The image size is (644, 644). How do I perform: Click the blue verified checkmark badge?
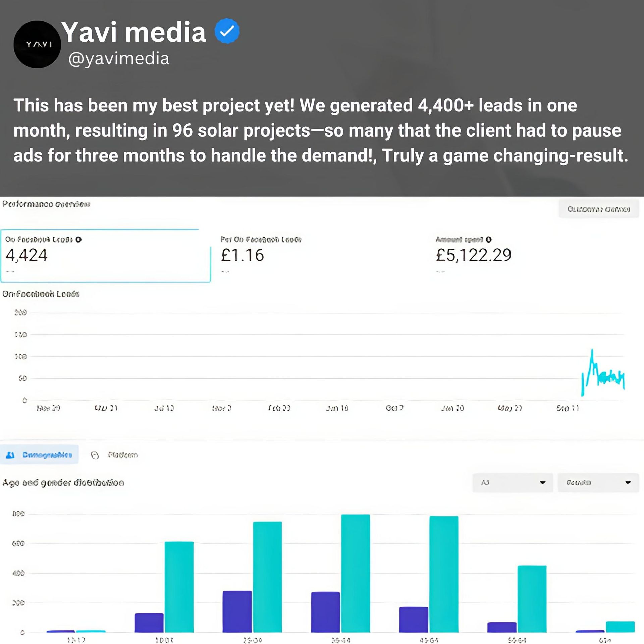click(227, 31)
